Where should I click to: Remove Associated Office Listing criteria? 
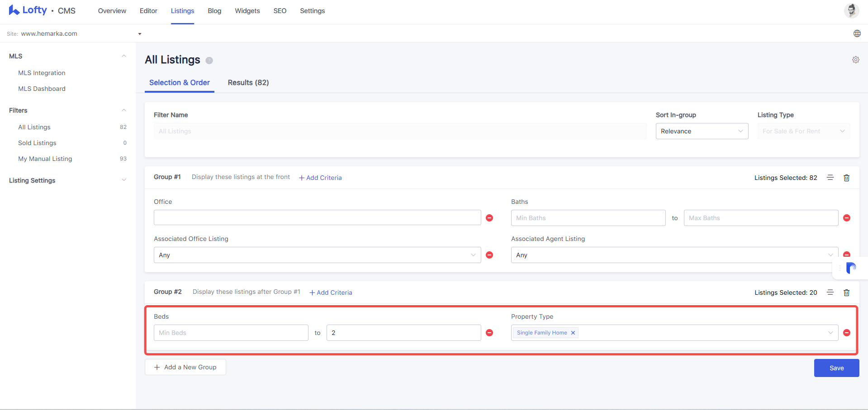[x=489, y=255]
